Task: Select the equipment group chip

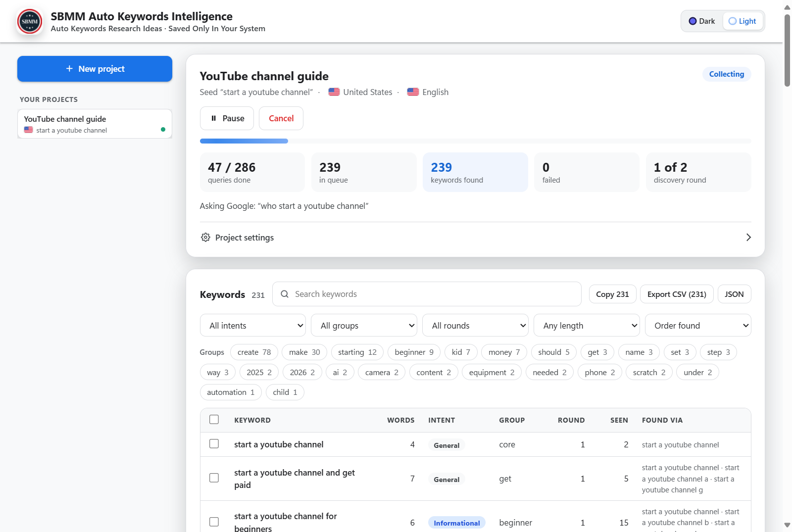Action: coord(492,373)
